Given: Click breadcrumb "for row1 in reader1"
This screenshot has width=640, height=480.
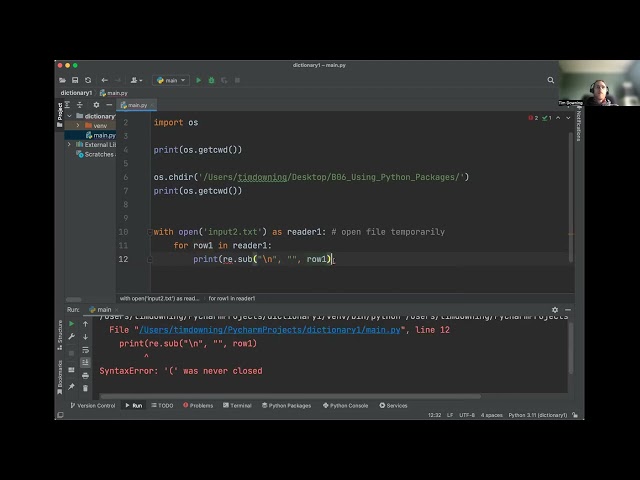Looking at the screenshot, I should coord(232,299).
